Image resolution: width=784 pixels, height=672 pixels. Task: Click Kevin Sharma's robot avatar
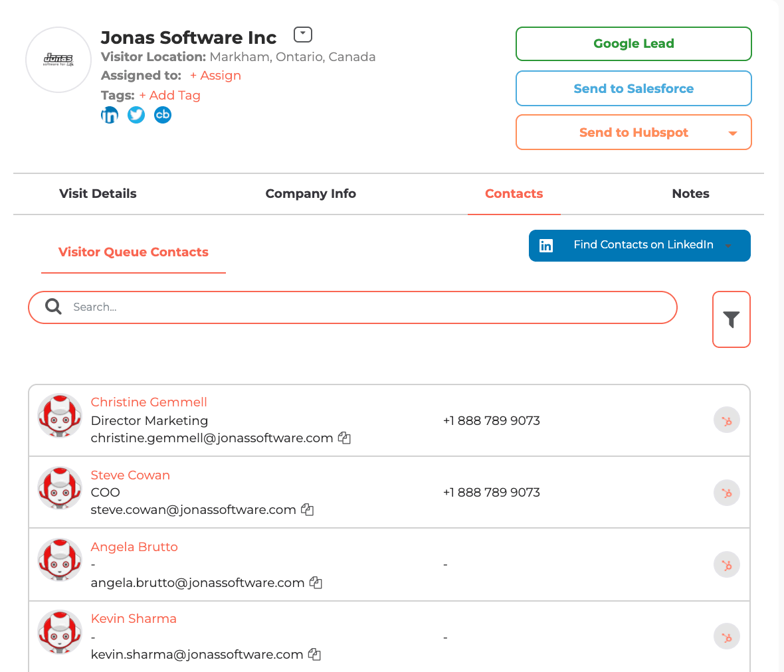[x=60, y=632]
